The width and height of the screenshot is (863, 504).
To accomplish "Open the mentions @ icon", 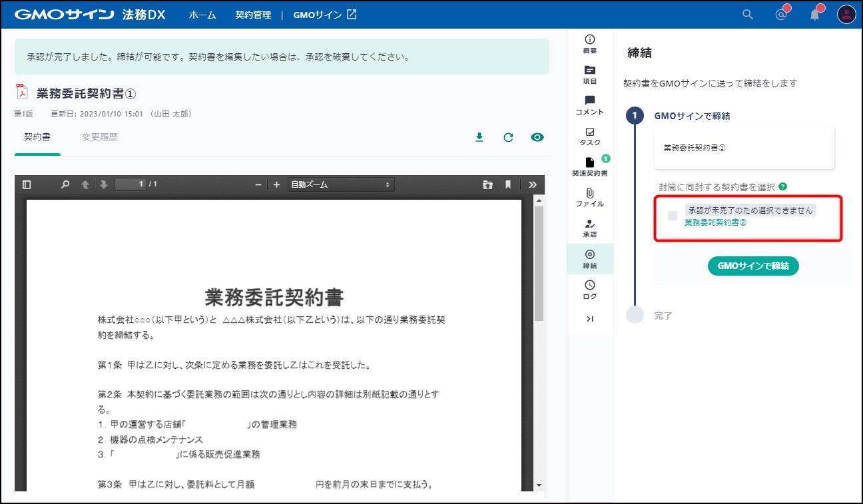I will pyautogui.click(x=782, y=15).
